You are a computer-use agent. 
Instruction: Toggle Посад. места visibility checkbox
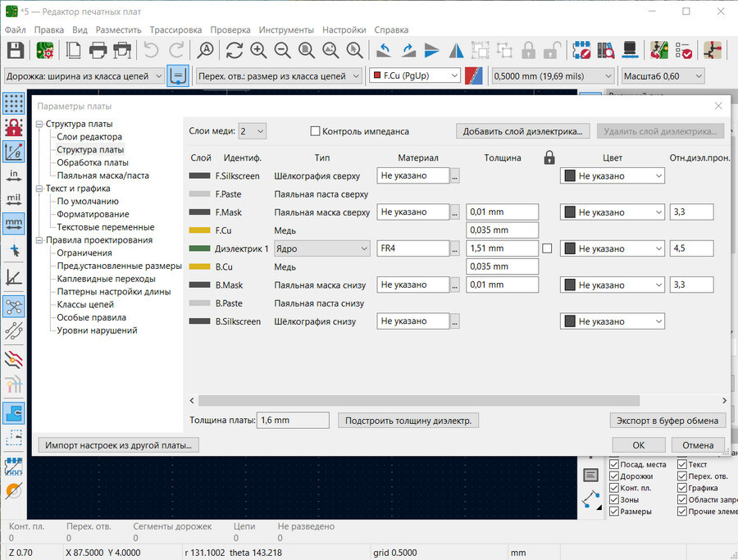[x=613, y=464]
